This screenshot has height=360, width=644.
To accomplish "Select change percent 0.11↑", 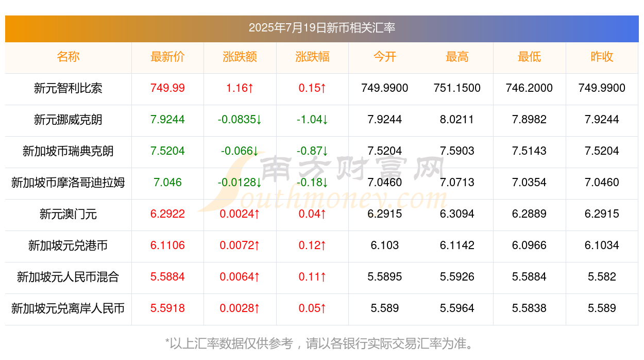I will click(312, 277).
